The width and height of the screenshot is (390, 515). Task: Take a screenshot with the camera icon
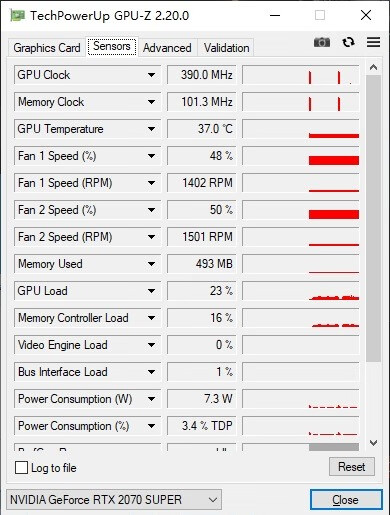(322, 42)
